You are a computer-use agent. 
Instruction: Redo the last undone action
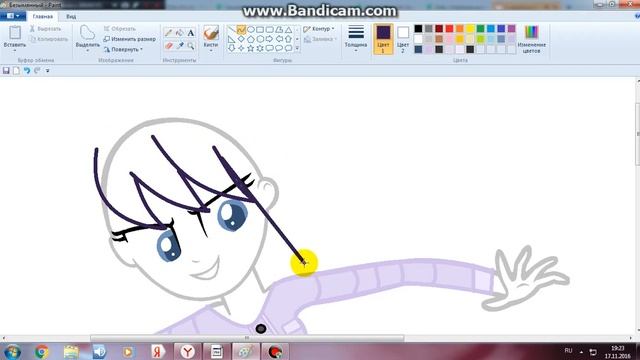pos(37,71)
